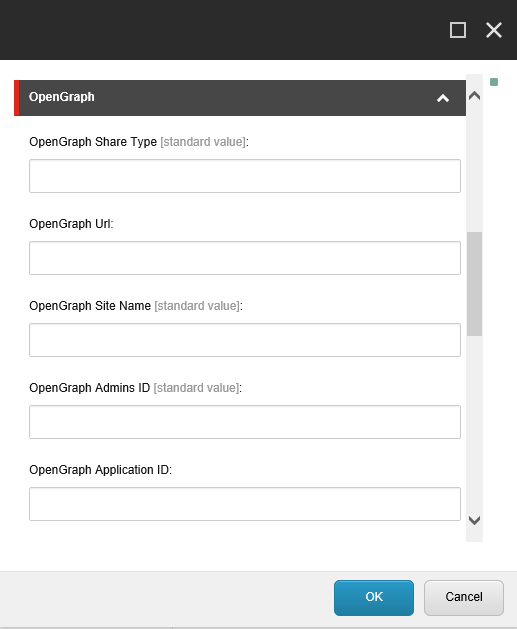Click into the OpenGraph Url field

tap(245, 258)
